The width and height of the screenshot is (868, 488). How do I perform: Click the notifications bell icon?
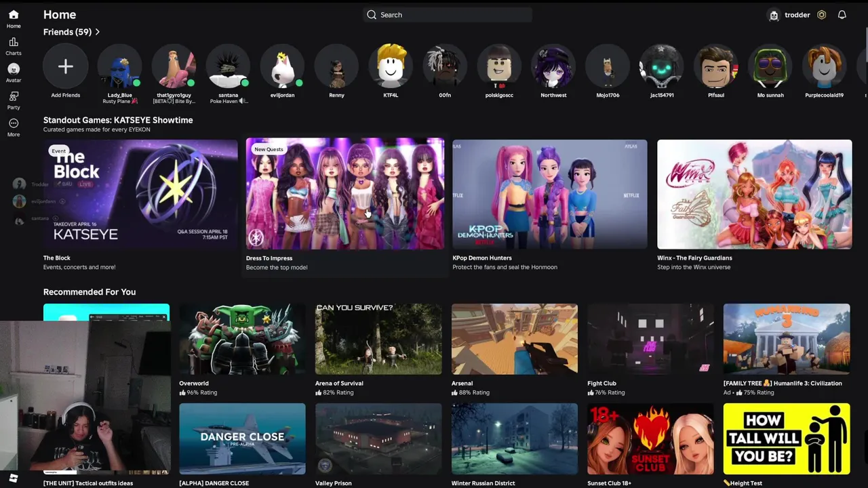842,15
